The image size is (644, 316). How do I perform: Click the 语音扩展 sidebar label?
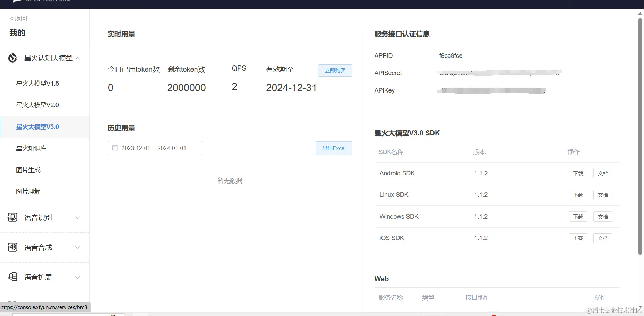[x=38, y=277]
